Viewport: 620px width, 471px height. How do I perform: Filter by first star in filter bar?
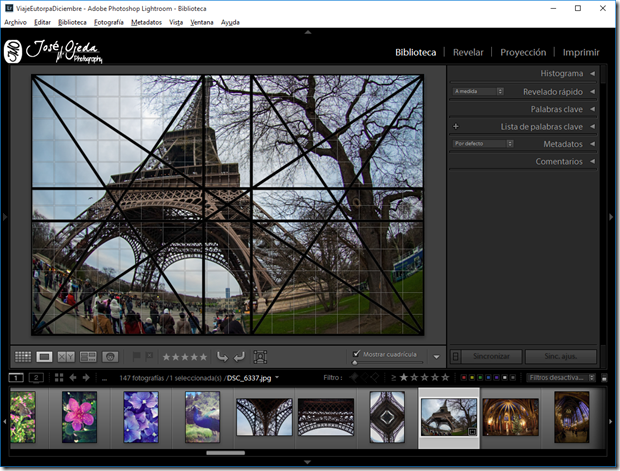tap(404, 377)
